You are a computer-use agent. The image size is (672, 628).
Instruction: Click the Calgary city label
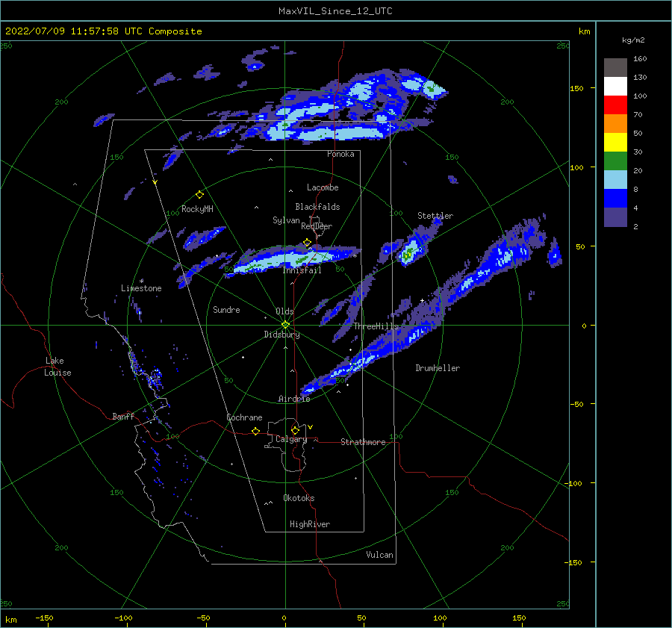291,439
